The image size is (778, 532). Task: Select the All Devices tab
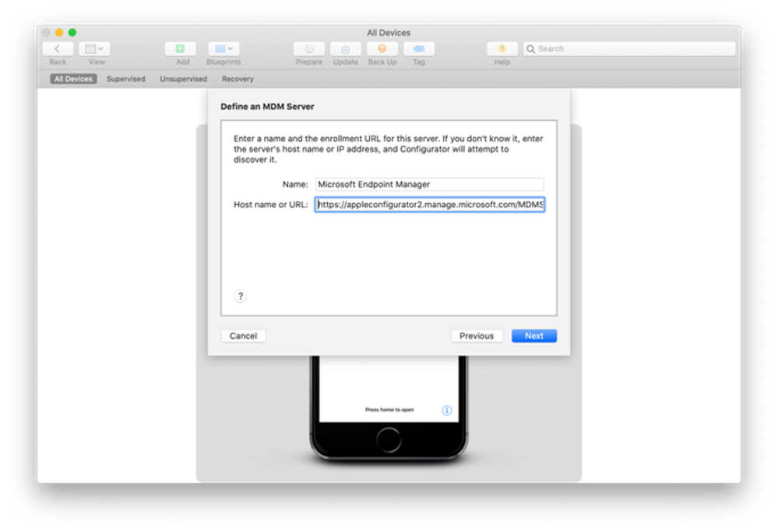[72, 79]
